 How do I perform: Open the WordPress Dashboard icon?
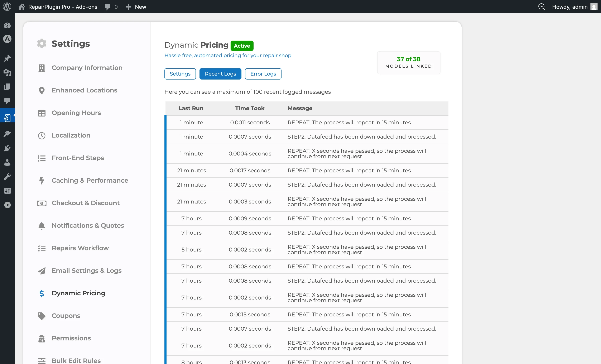point(7,25)
